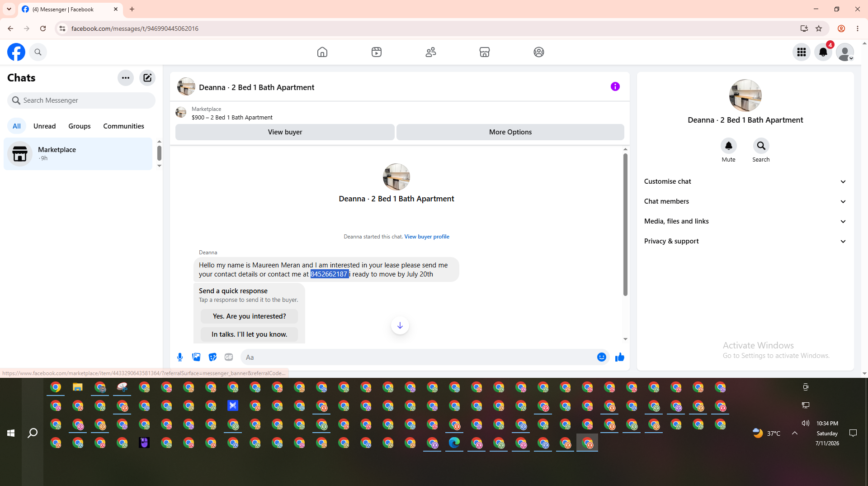
Task: Open the tab search dropdown arrow
Action: [9, 9]
